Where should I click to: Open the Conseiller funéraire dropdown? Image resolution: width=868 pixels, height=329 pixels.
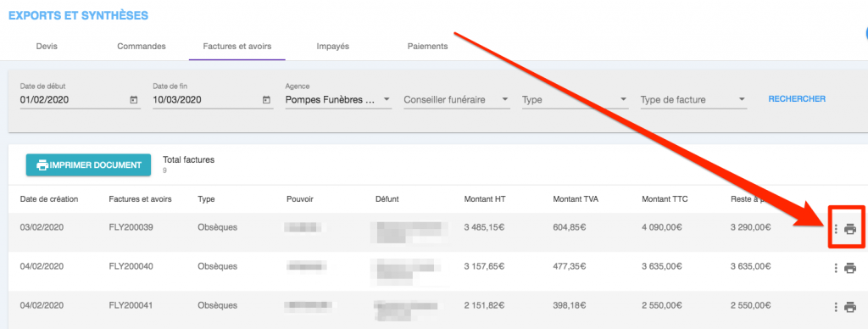point(457,100)
